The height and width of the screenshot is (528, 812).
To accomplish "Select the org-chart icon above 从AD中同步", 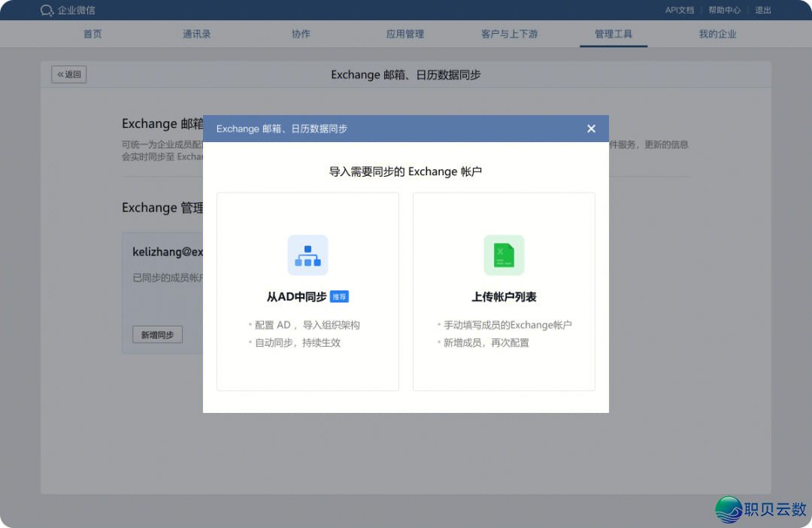I will point(308,255).
